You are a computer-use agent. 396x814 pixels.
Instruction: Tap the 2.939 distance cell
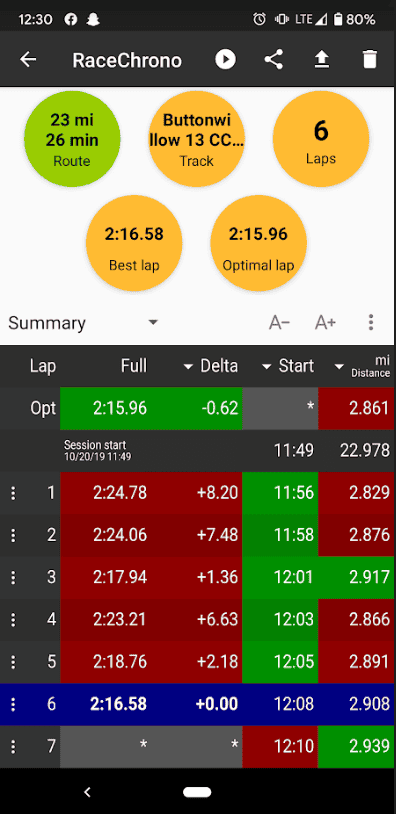coord(357,747)
